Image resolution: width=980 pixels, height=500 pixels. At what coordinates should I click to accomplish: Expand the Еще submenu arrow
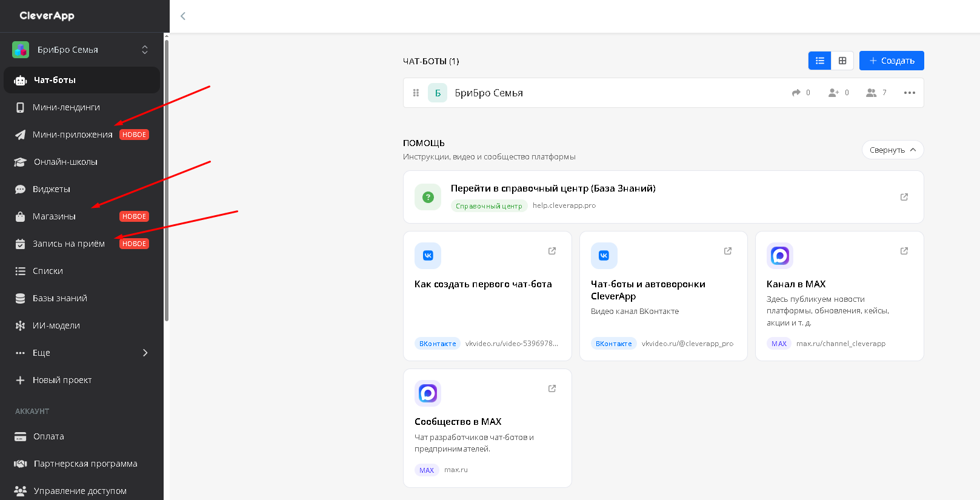(x=145, y=353)
